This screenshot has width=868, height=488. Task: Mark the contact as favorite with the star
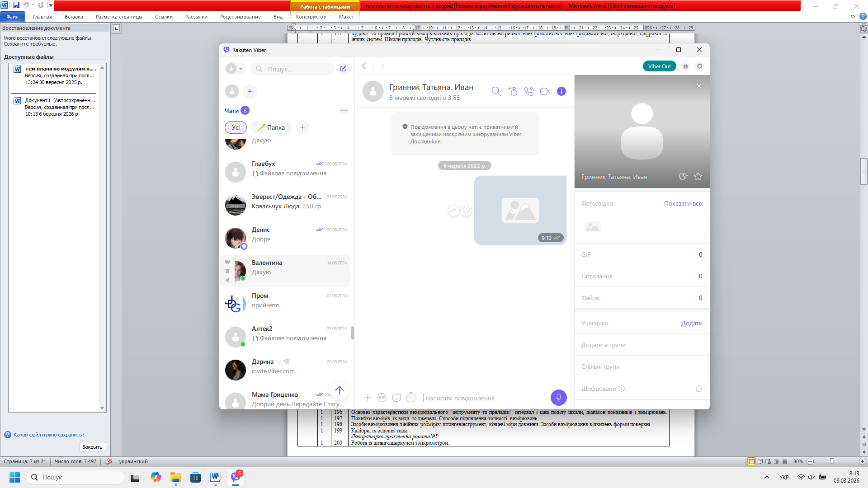[x=698, y=177]
